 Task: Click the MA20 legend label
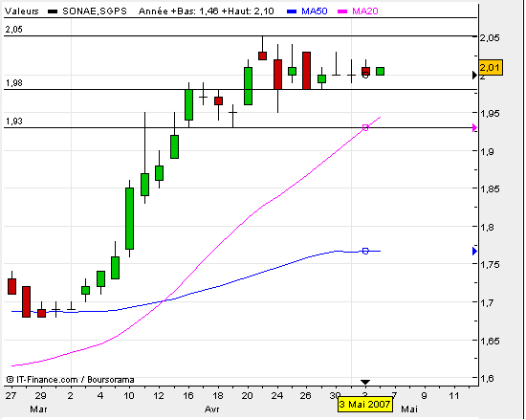[x=365, y=11]
